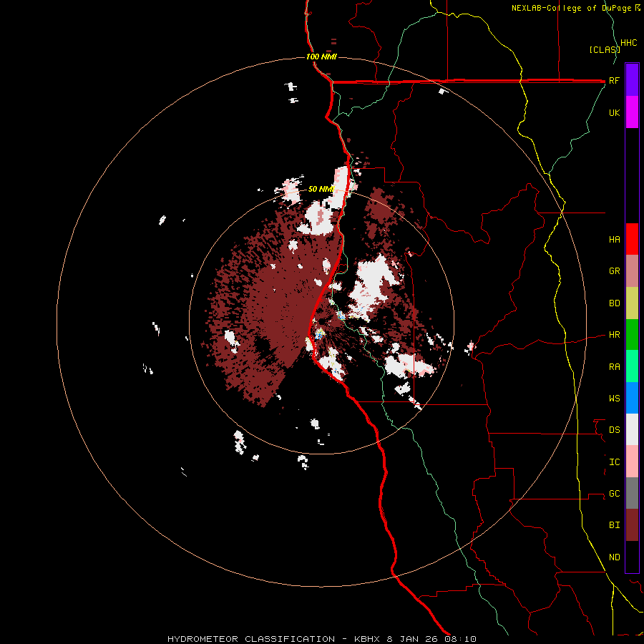This screenshot has height=644, width=644.
Task: Click the '08:10' timestamp
Action: click(x=460, y=639)
